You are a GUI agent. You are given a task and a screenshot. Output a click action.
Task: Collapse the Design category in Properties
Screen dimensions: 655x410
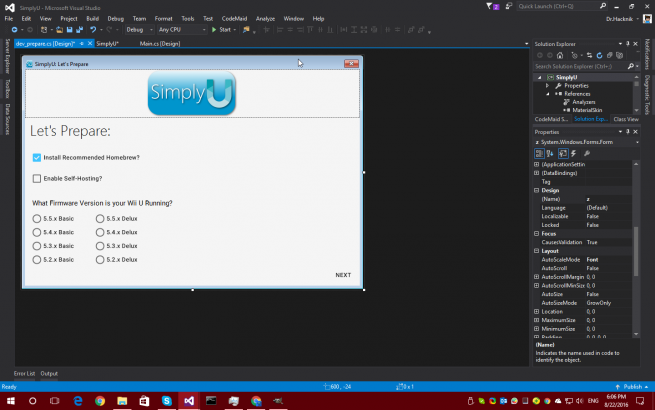point(537,191)
